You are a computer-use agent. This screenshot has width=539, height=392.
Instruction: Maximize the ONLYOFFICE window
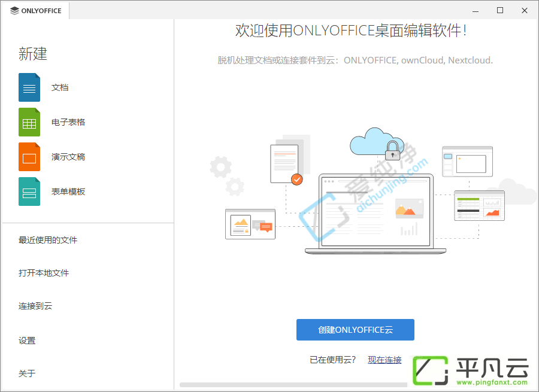(500, 11)
